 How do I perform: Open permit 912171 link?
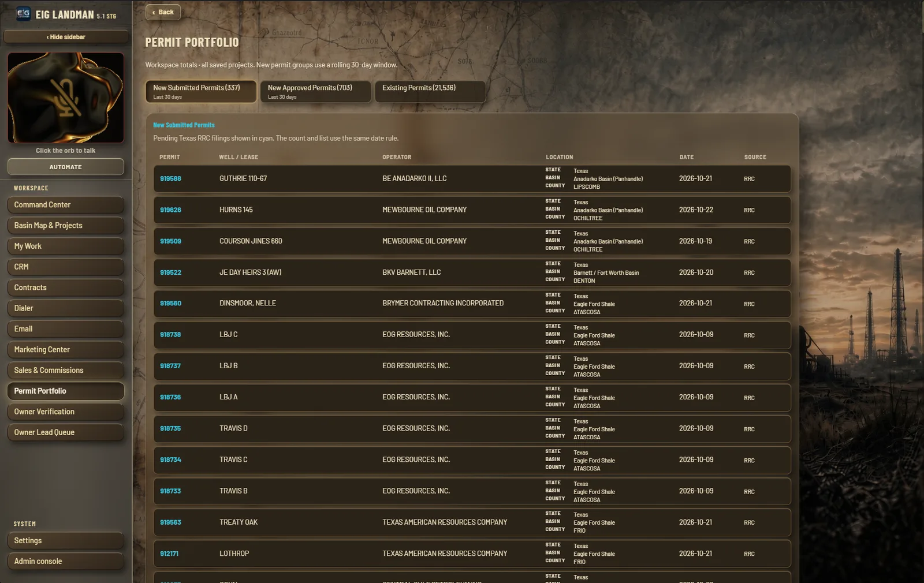(x=169, y=554)
